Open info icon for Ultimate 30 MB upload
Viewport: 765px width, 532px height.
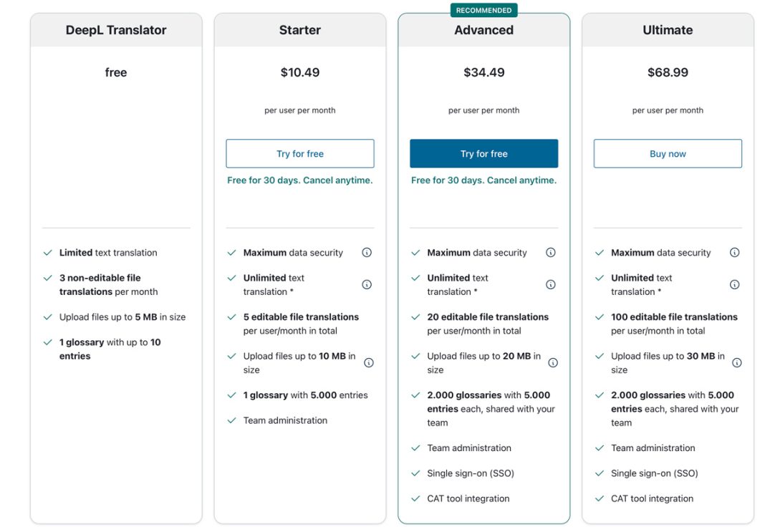[x=736, y=362]
